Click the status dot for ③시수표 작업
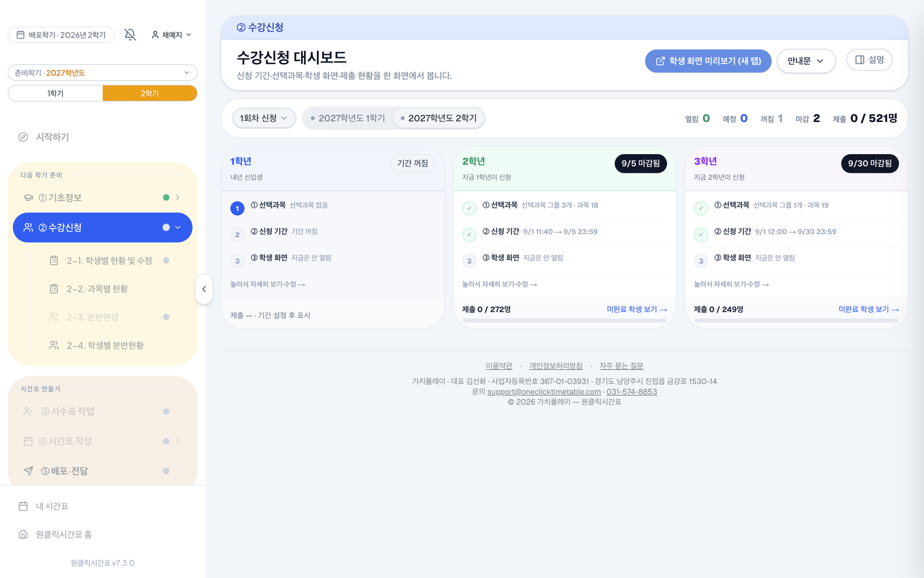924x578 pixels. pos(166,411)
